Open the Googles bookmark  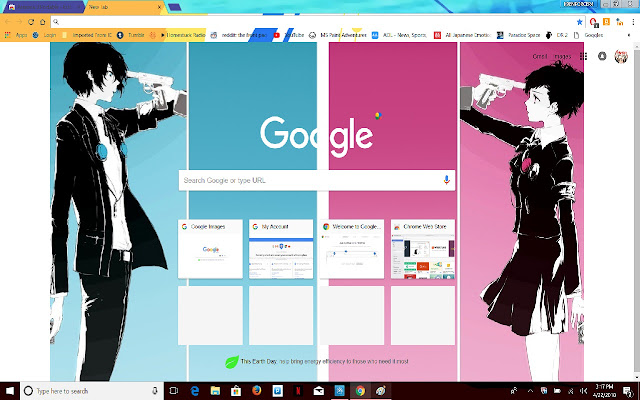click(x=588, y=36)
